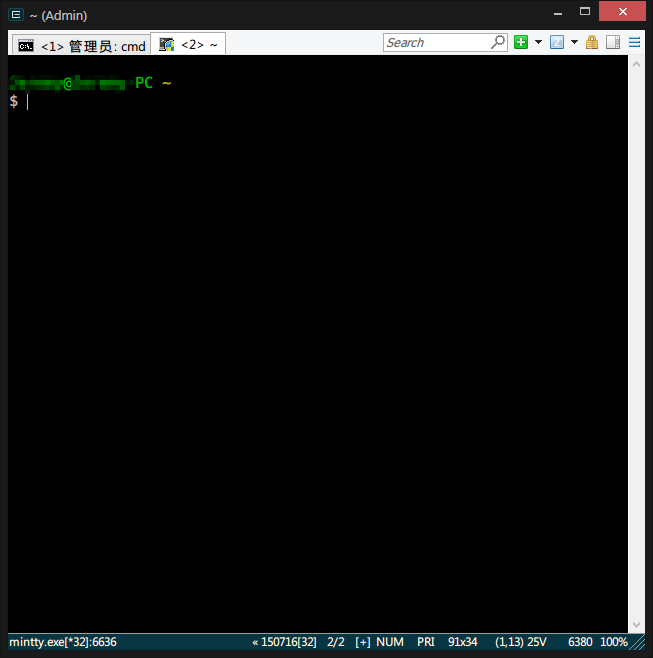The width and height of the screenshot is (653, 658).
Task: Click the PRI status indicator
Action: tap(426, 642)
